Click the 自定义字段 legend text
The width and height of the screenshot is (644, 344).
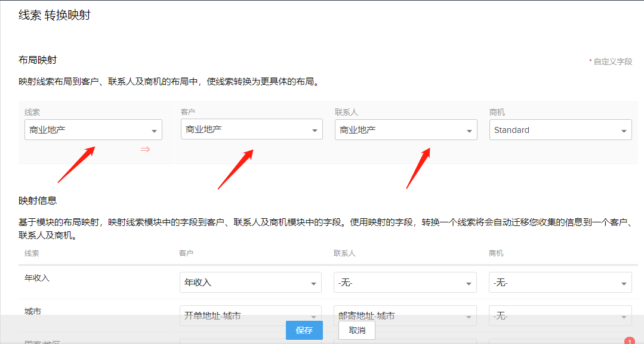tap(611, 61)
